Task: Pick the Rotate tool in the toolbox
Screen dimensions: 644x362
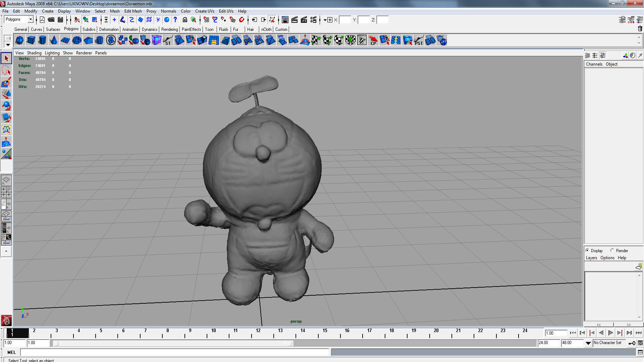Action: point(6,107)
